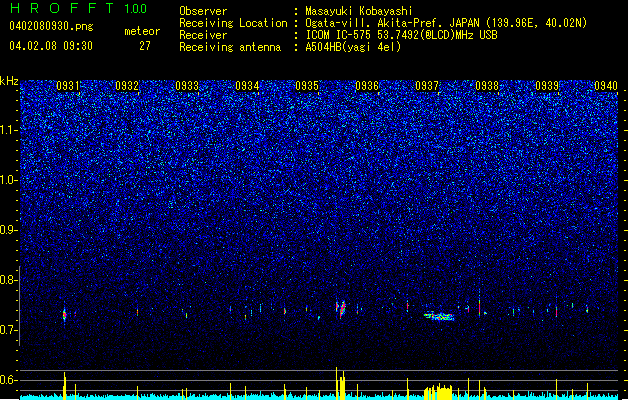Click the bright echo cluster before 0936
The height and width of the screenshot is (400, 629).
(x=341, y=309)
